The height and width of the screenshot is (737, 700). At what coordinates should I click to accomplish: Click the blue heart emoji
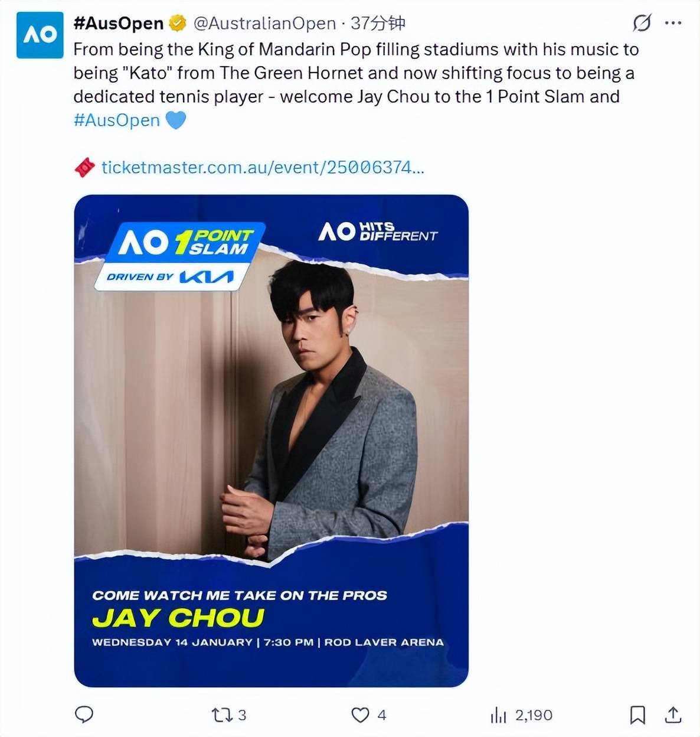point(176,120)
